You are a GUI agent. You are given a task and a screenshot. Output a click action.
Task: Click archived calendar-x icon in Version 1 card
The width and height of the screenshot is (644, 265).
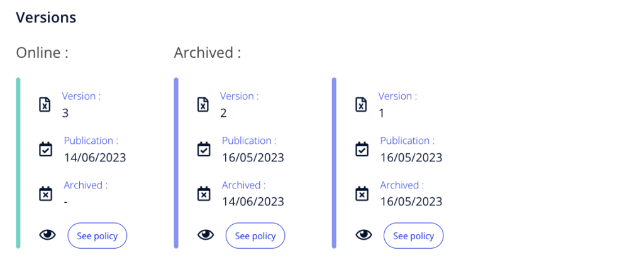362,193
